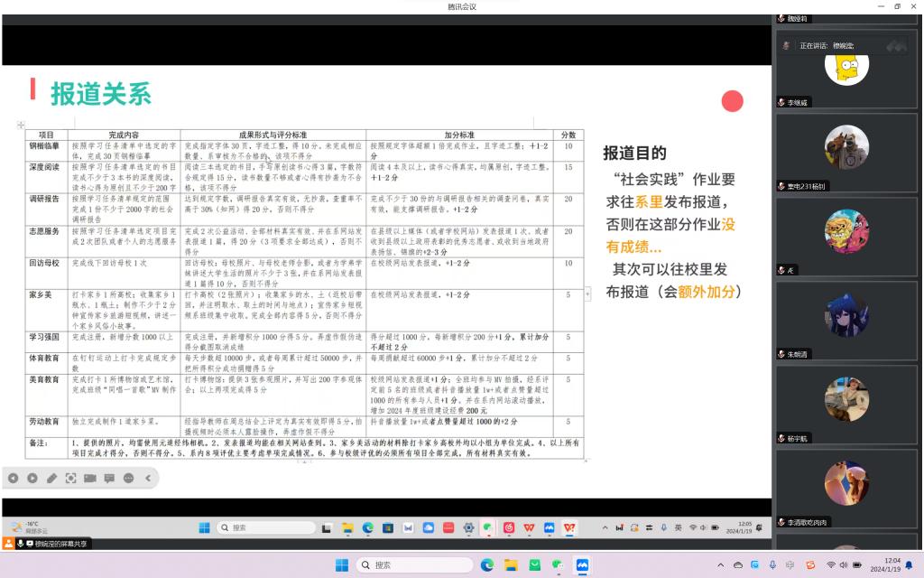Image resolution: width=924 pixels, height=578 pixels.
Task: Expand the hidden system tray icons chevron
Action: 720,564
